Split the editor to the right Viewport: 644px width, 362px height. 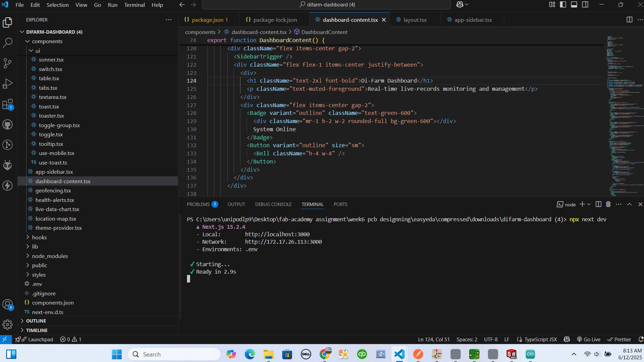(x=629, y=20)
